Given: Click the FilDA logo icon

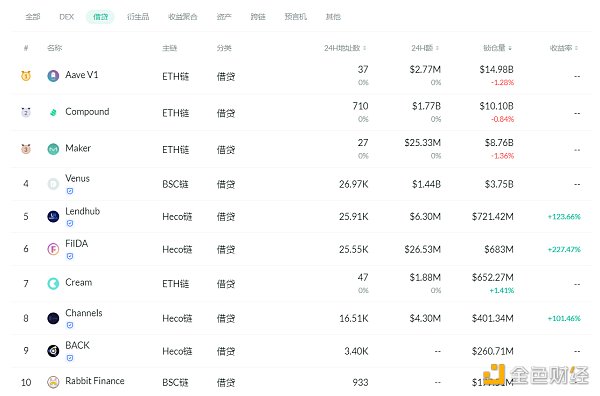Looking at the screenshot, I should pos(53,249).
